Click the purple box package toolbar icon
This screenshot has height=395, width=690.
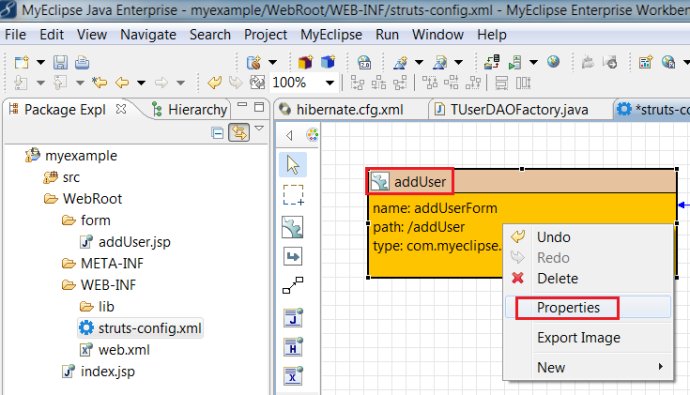point(305,62)
